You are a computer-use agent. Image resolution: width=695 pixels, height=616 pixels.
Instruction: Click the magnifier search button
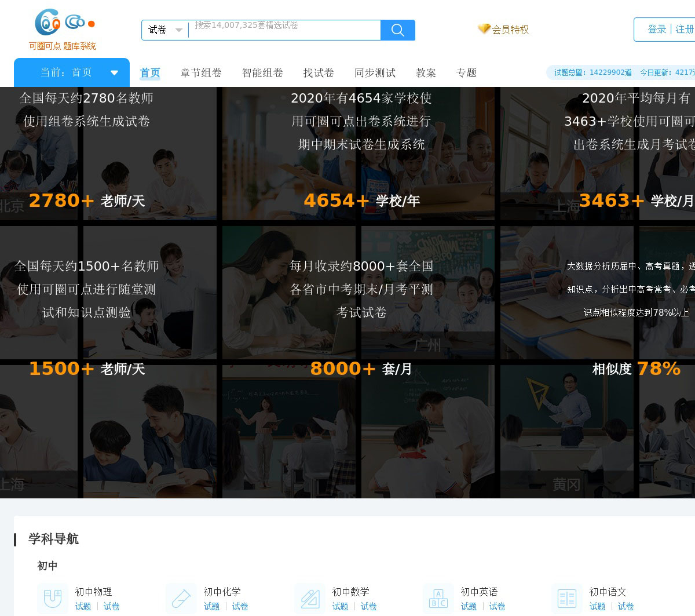coord(397,30)
